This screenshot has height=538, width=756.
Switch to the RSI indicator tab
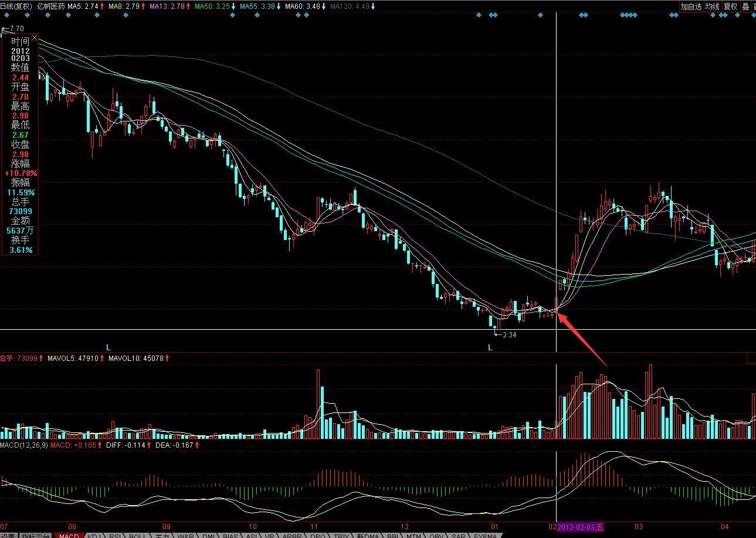point(115,535)
